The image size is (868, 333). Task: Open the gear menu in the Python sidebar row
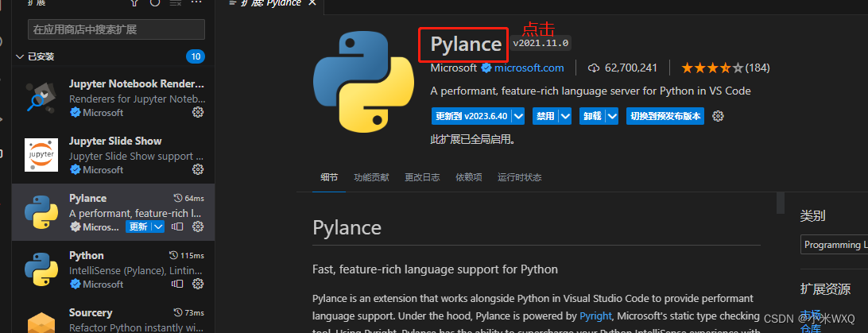pyautogui.click(x=198, y=284)
